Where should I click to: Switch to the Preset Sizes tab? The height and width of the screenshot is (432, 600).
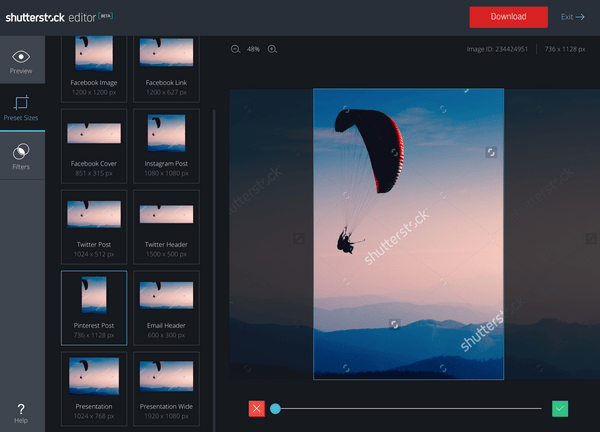tap(21, 107)
